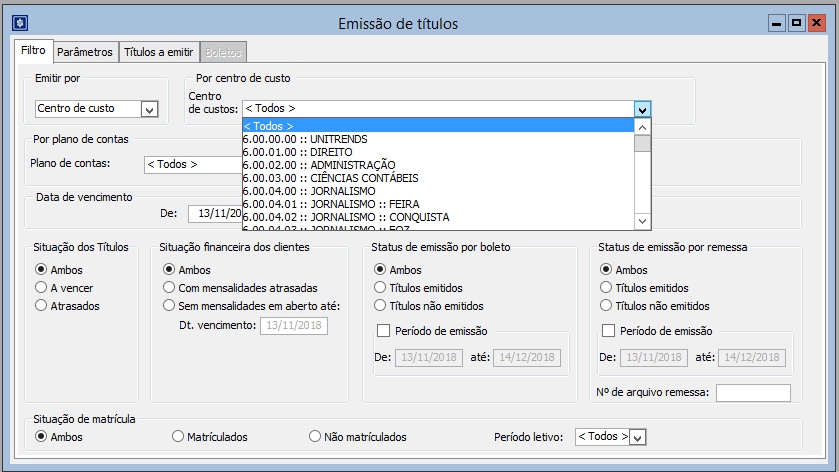The height and width of the screenshot is (472, 839).
Task: Click the application icon in title bar
Action: pyautogui.click(x=20, y=22)
